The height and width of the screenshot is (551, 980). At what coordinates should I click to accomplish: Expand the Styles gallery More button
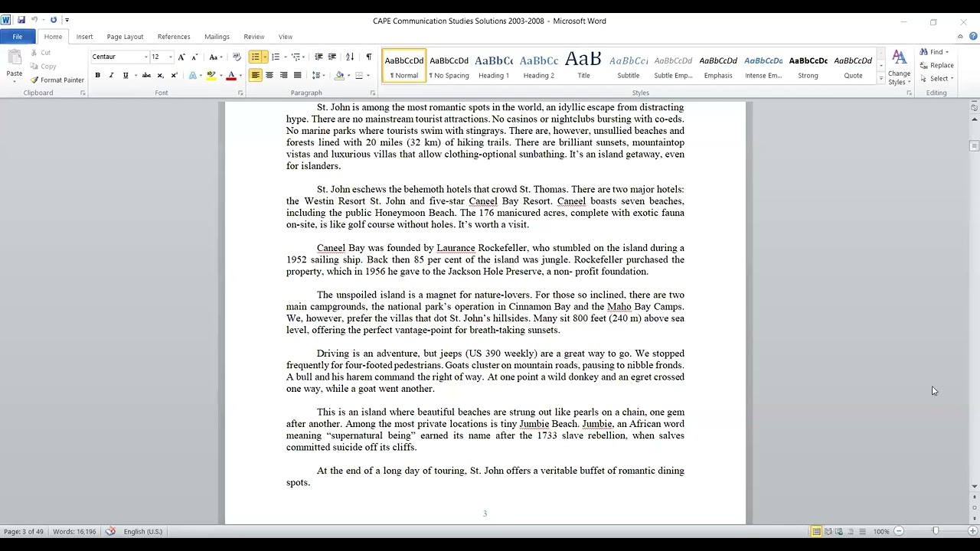[881, 79]
